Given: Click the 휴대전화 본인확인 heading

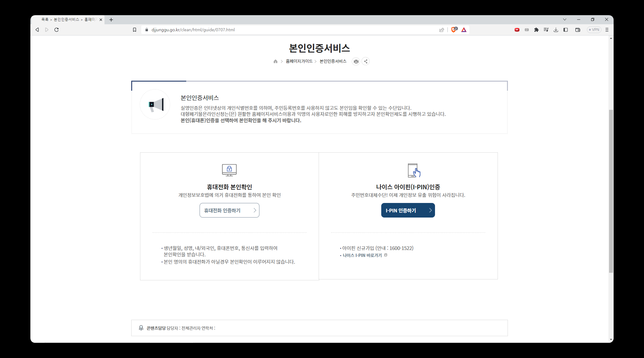Looking at the screenshot, I should point(229,187).
